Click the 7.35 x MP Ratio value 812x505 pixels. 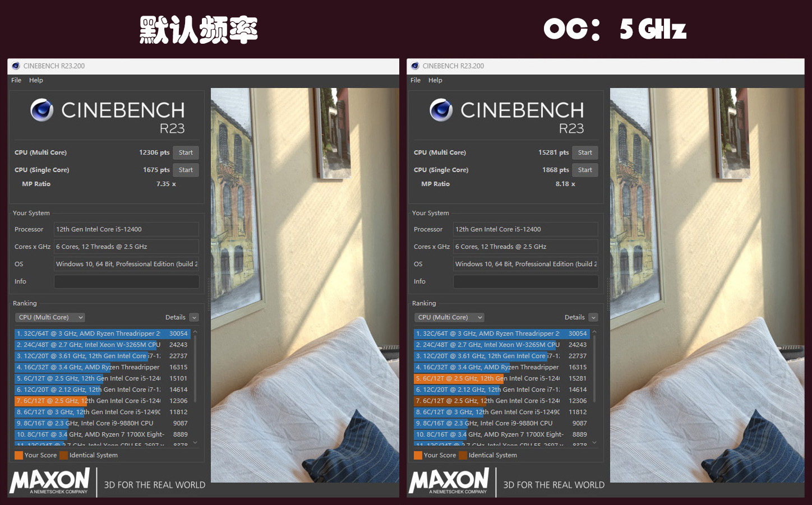166,184
